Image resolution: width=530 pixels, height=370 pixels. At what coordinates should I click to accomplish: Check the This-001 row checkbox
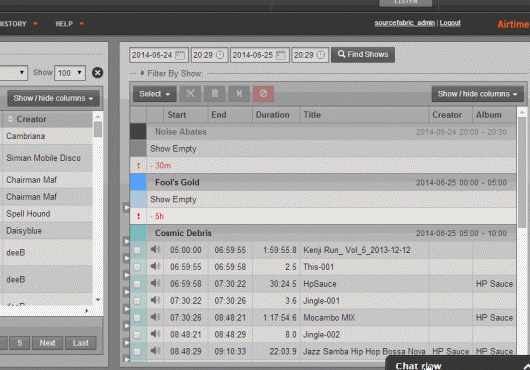137,267
